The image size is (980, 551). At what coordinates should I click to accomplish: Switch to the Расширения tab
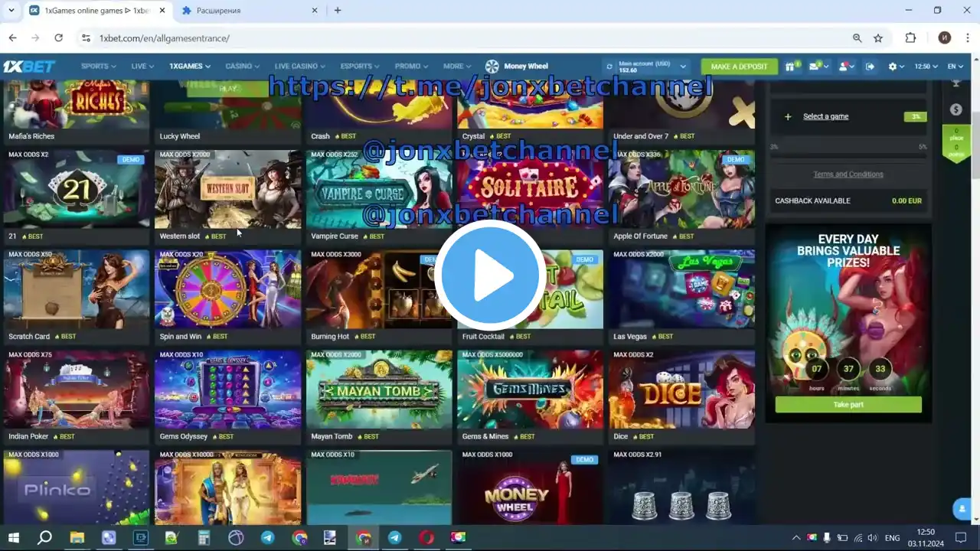[250, 11]
